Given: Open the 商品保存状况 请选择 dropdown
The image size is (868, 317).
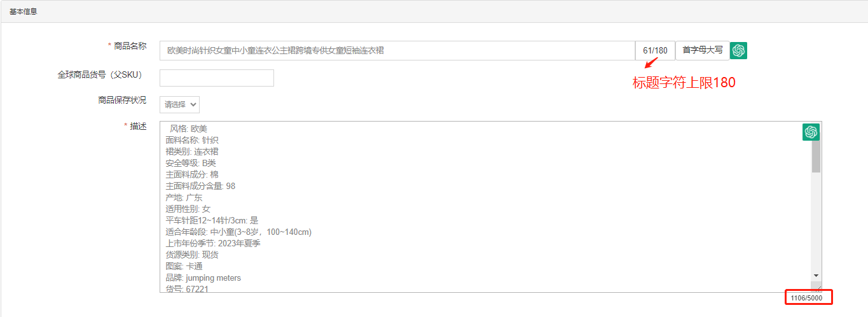Looking at the screenshot, I should click(179, 104).
